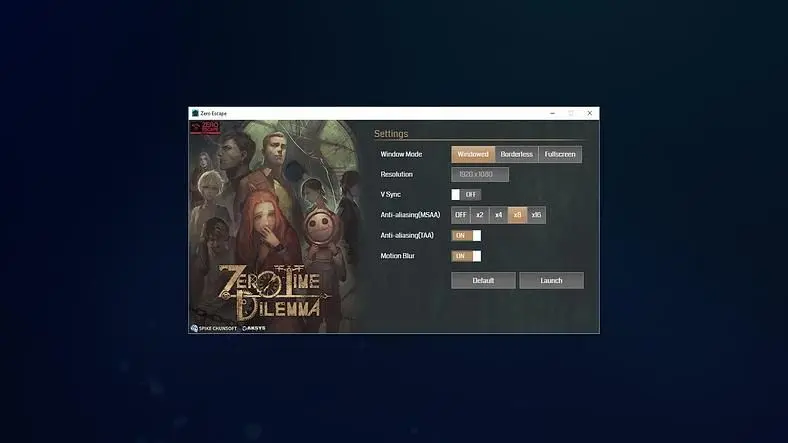Image resolution: width=788 pixels, height=443 pixels.
Task: Click the Zero Escape title bar app icon
Action: 195,114
